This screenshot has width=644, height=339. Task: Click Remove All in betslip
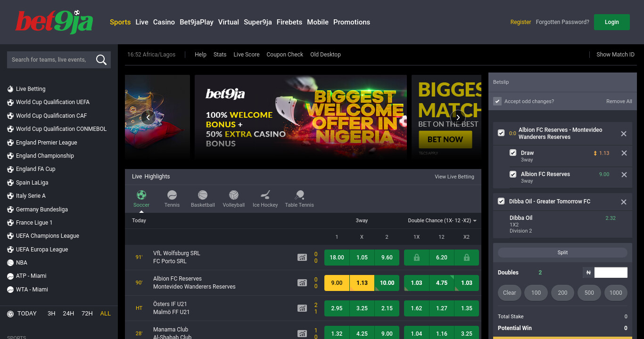[x=619, y=101]
